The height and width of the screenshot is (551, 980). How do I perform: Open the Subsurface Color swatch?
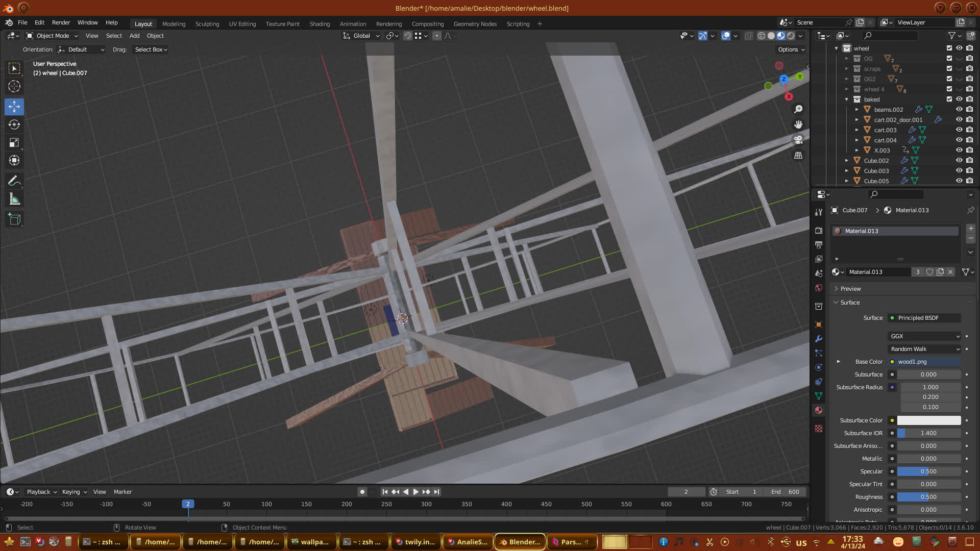click(x=928, y=420)
